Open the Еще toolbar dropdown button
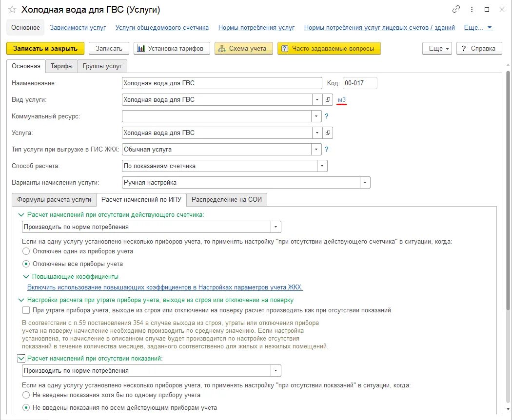 click(x=437, y=49)
